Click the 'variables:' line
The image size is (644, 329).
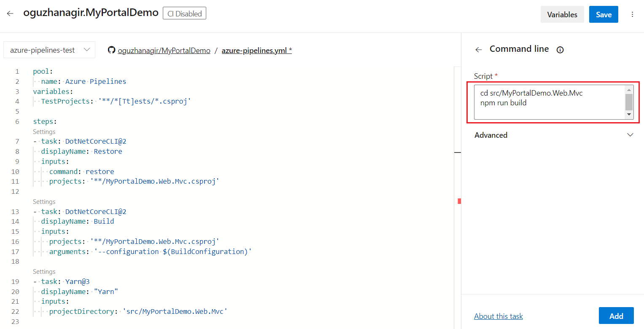[53, 91]
